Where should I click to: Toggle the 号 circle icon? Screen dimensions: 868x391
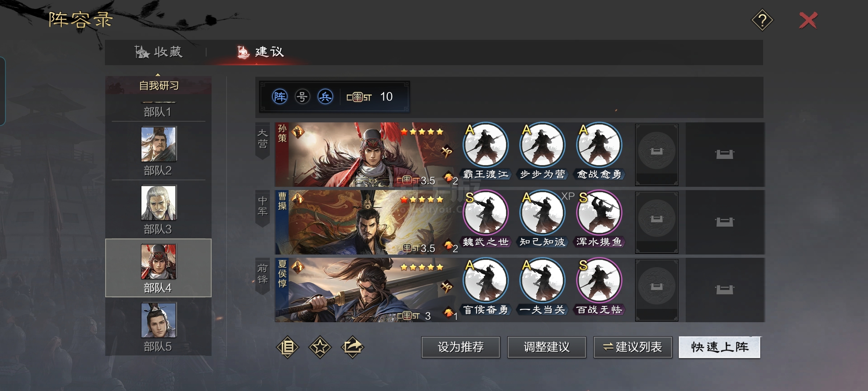tap(302, 97)
